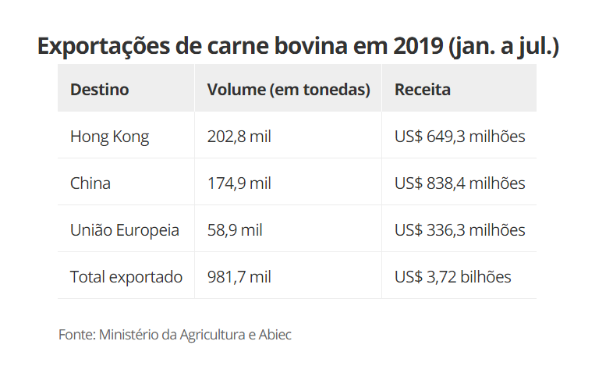Select the Volume (em tonedas) column header
Viewport: 602px width, 374px height.
[289, 89]
